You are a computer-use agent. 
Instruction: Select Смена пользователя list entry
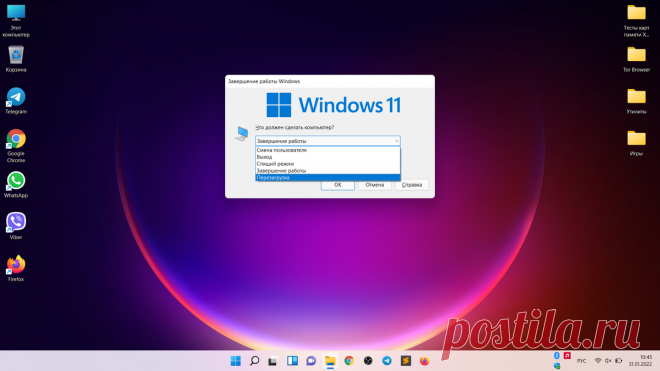[x=327, y=150]
